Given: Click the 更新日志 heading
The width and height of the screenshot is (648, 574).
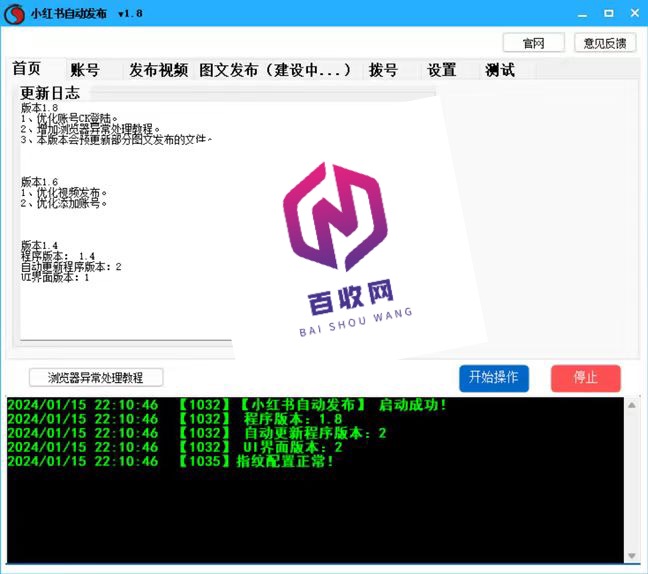Looking at the screenshot, I should [x=50, y=93].
